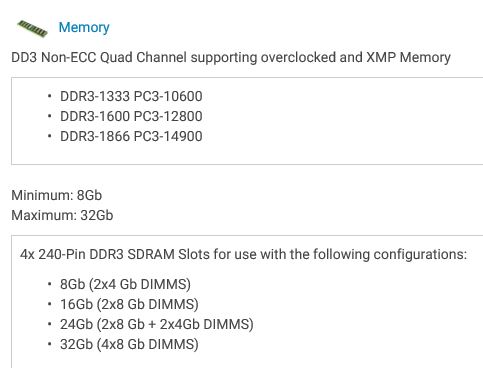Viewport: 483px width, 368px height.
Task: Click the DD3 Non-ECC Quad Channel description
Action: (x=231, y=57)
